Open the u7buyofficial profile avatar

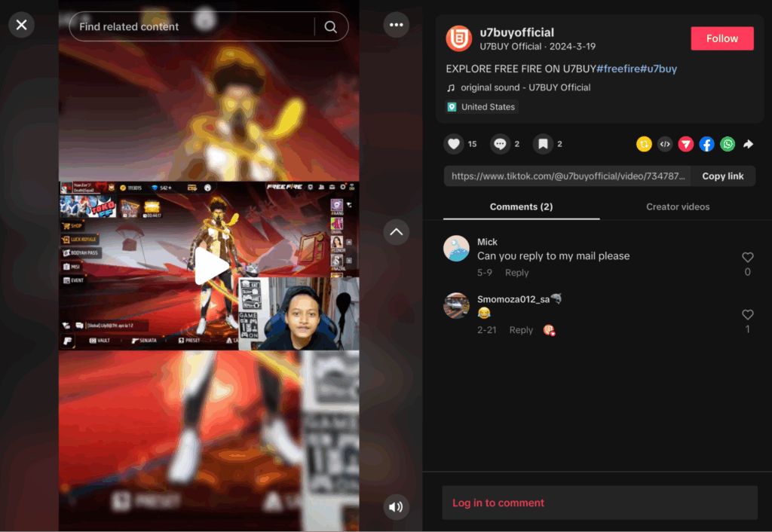(459, 38)
